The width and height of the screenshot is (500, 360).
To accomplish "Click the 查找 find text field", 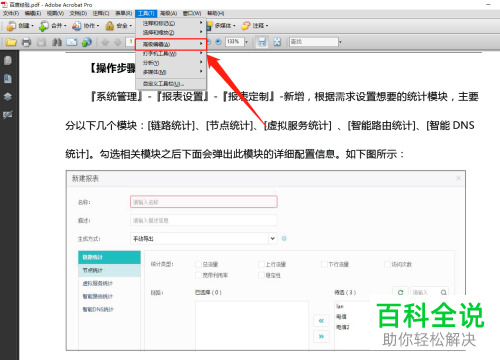I will click(313, 42).
